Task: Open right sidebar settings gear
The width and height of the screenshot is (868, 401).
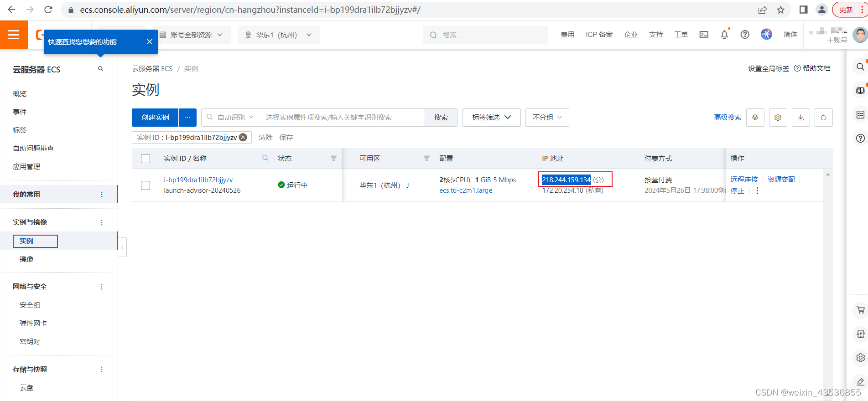Action: click(860, 358)
